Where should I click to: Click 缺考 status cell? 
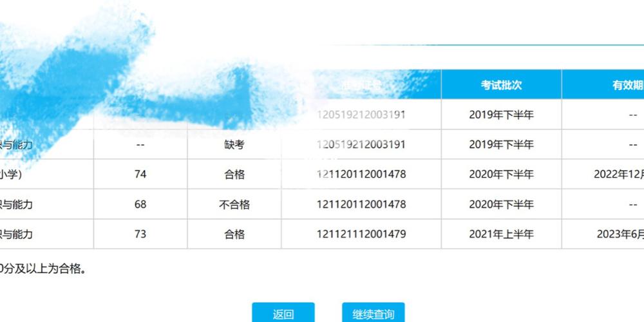(x=234, y=144)
